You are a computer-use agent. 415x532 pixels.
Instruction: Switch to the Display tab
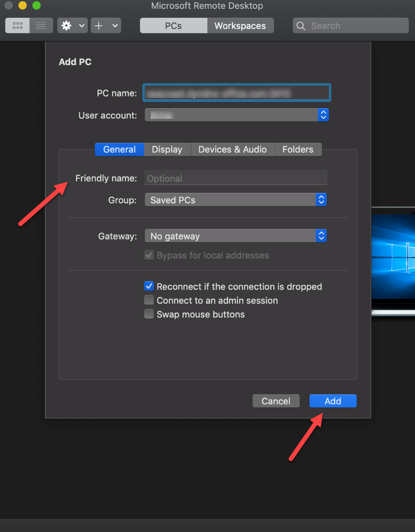(x=167, y=149)
